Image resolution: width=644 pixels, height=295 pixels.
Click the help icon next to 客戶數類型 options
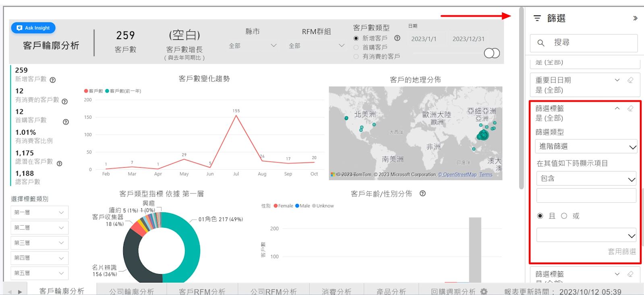(397, 38)
